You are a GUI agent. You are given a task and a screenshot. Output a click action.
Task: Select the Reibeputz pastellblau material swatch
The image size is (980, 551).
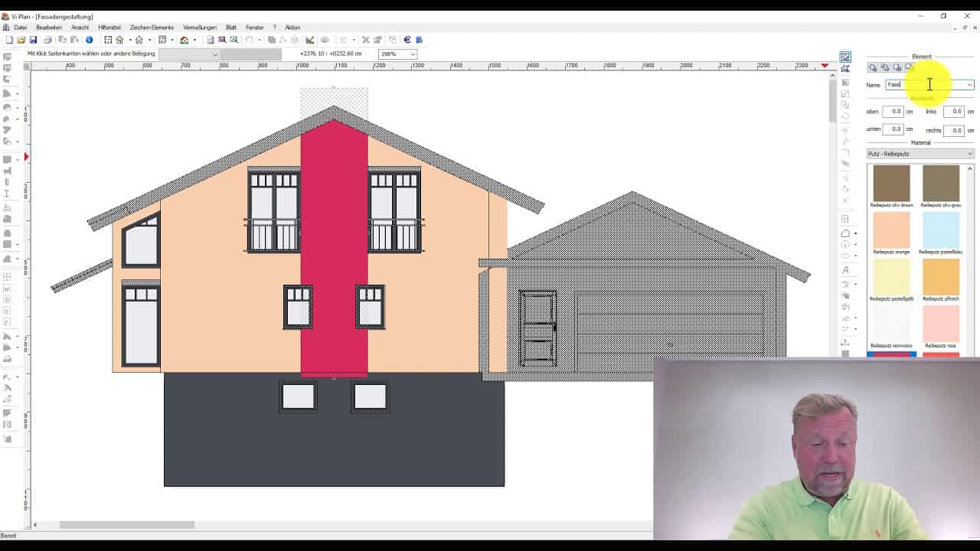(x=940, y=230)
